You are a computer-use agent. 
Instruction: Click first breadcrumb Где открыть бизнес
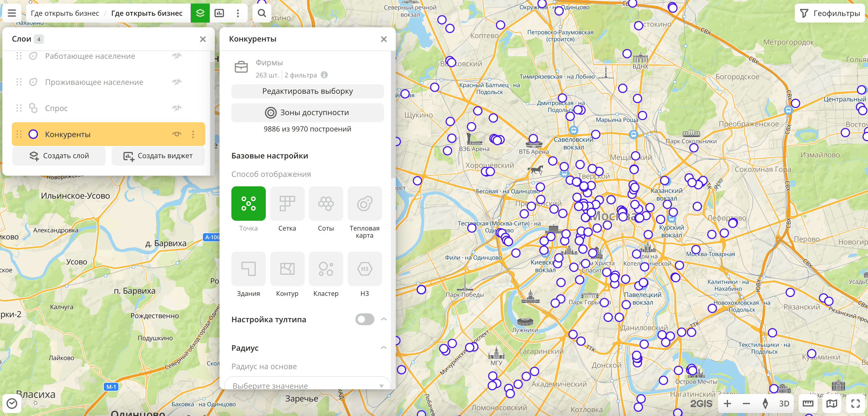coord(65,13)
